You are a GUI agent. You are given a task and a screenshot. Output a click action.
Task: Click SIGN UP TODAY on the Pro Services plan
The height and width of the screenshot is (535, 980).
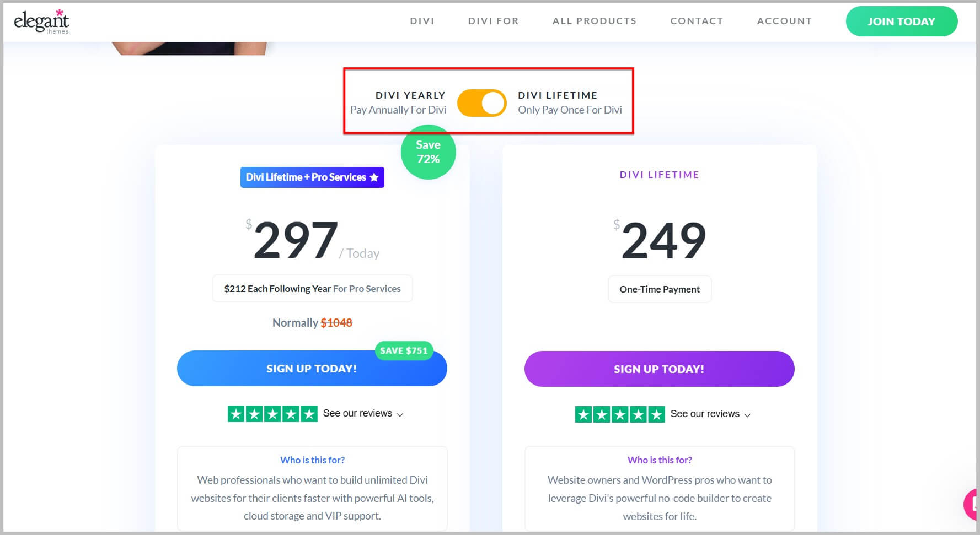pyautogui.click(x=312, y=368)
